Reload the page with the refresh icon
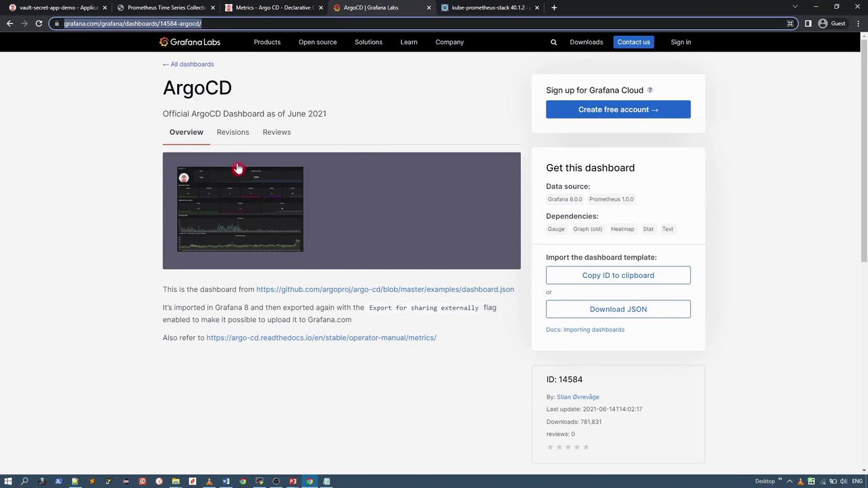868x488 pixels. pyautogui.click(x=39, y=24)
